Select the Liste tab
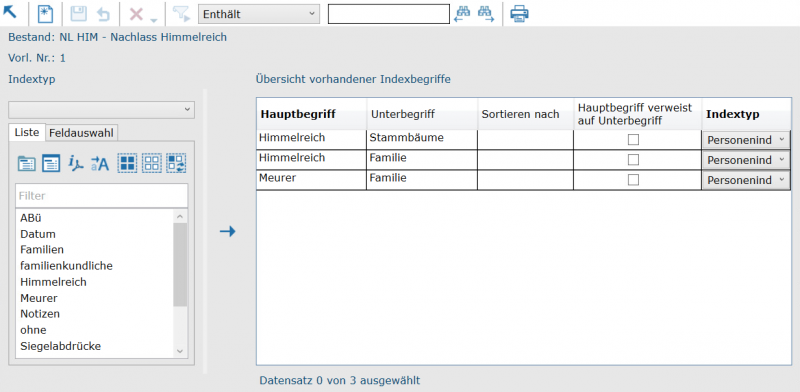 coord(27,132)
